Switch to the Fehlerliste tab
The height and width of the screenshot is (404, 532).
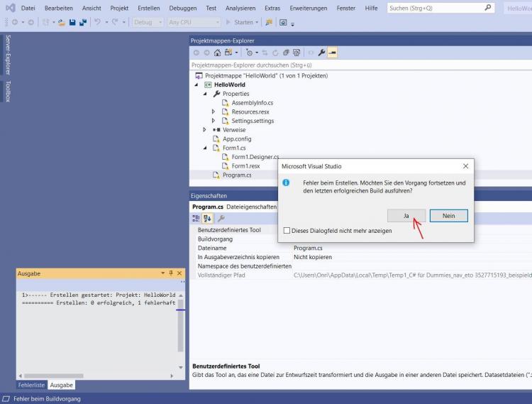click(x=31, y=385)
